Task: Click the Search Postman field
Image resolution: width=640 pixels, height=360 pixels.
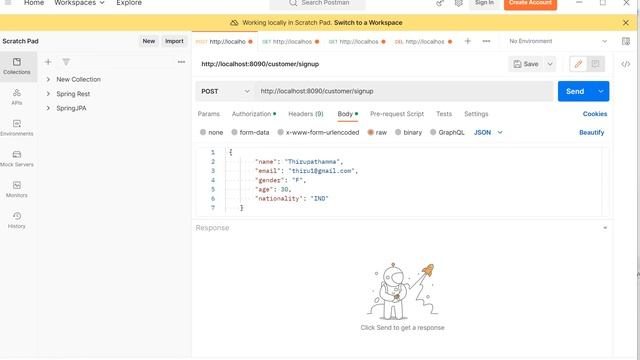Action: (x=317, y=3)
